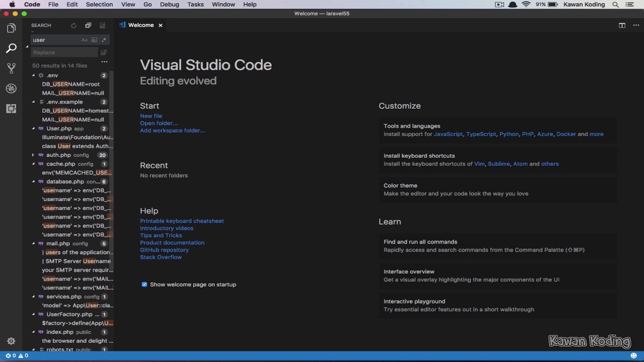Collapse the .env.example result group

[x=34, y=102]
